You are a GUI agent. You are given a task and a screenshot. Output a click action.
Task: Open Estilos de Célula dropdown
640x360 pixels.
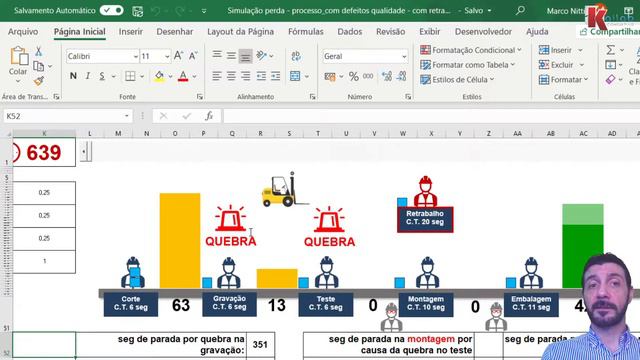pos(457,80)
